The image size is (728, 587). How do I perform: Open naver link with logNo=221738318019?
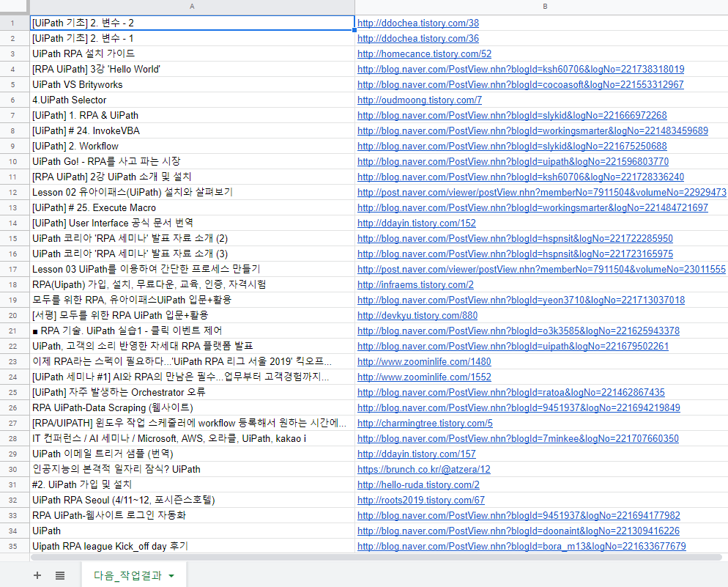(521, 69)
